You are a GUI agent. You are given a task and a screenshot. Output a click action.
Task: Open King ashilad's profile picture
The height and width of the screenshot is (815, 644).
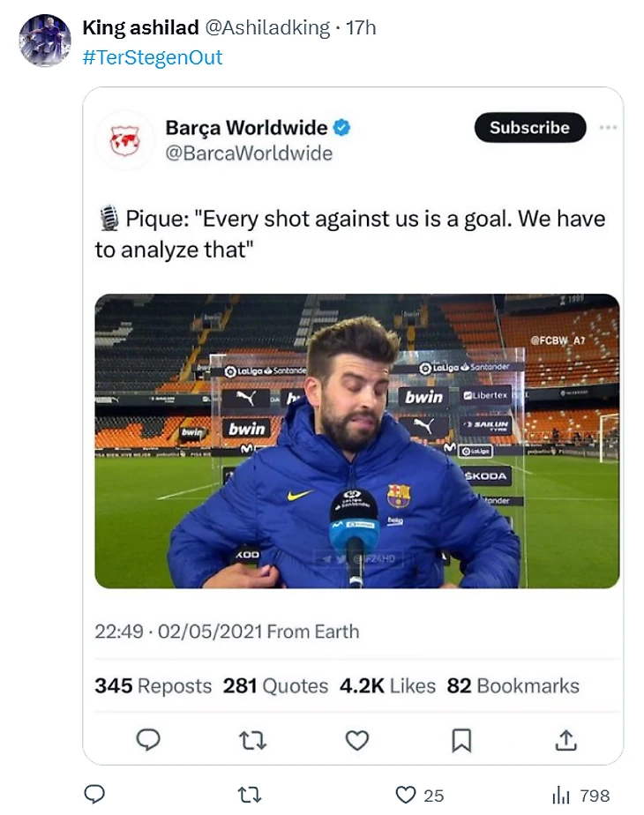45,41
